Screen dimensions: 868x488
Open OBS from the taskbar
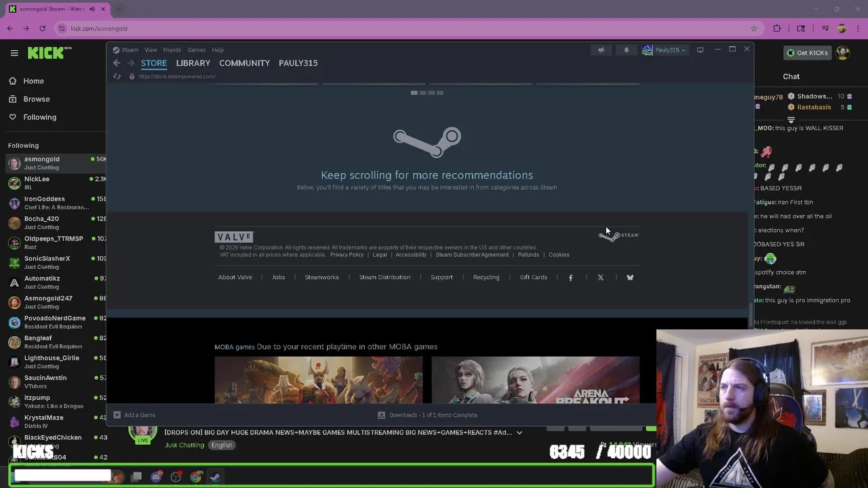point(176,476)
